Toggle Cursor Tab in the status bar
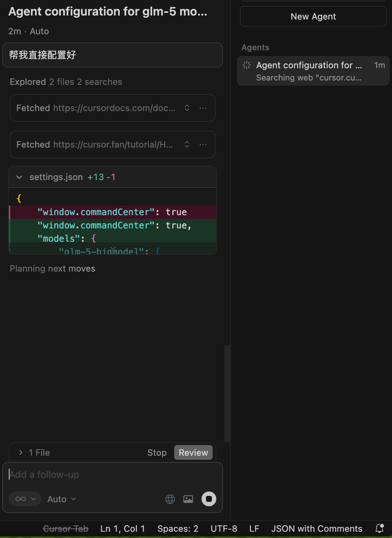The width and height of the screenshot is (392, 538). tap(66, 528)
